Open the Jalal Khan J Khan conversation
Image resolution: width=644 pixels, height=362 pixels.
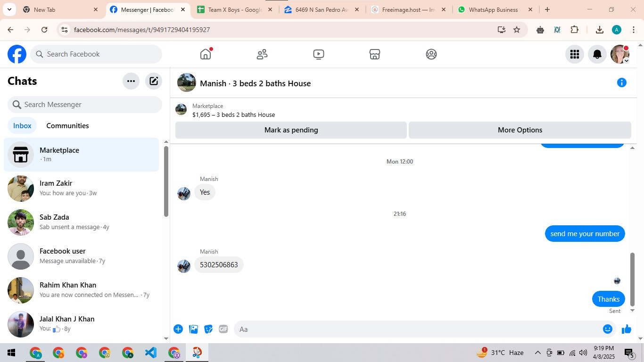pyautogui.click(x=81, y=324)
